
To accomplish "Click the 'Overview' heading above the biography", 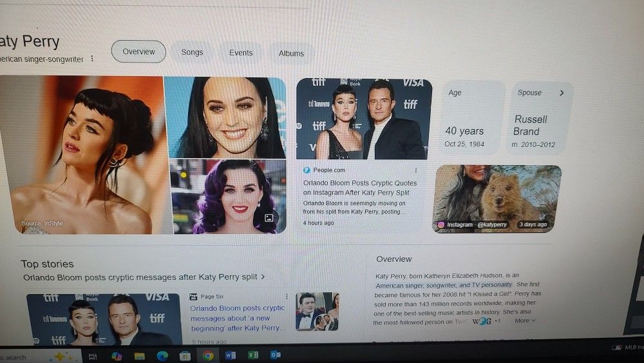I will [x=394, y=259].
